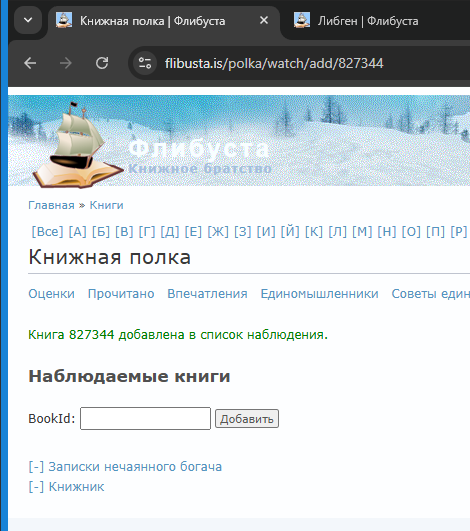Close the Книжная полка tab
This screenshot has height=531, width=470.
click(264, 21)
